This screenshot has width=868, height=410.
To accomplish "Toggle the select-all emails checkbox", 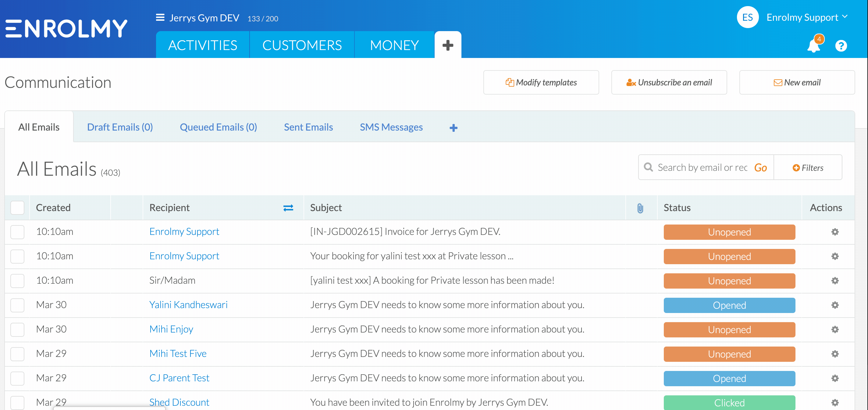I will click(17, 208).
